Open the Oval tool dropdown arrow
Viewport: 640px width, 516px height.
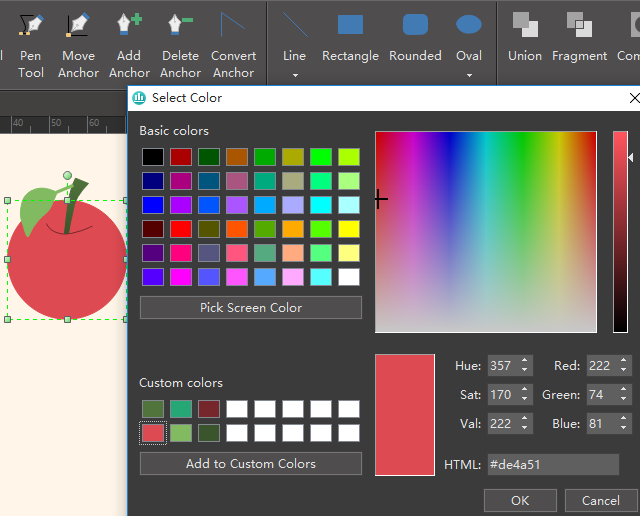[x=469, y=75]
